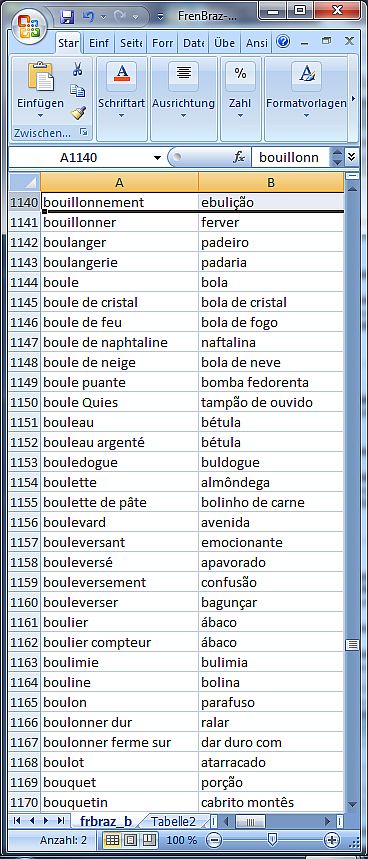Expand the formula bar chevron
Screen dimensions: 368x859
click(351, 157)
